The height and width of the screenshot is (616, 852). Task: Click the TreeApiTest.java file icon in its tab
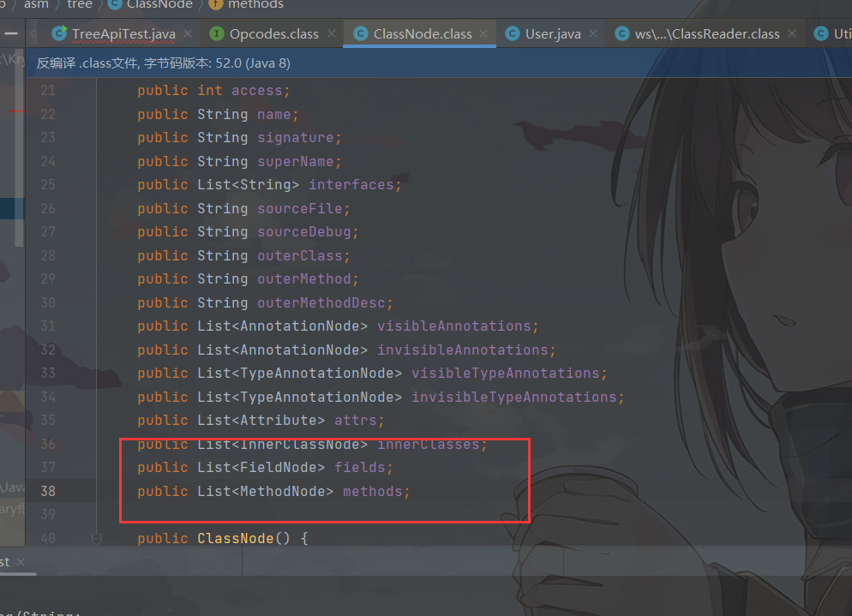[x=59, y=34]
